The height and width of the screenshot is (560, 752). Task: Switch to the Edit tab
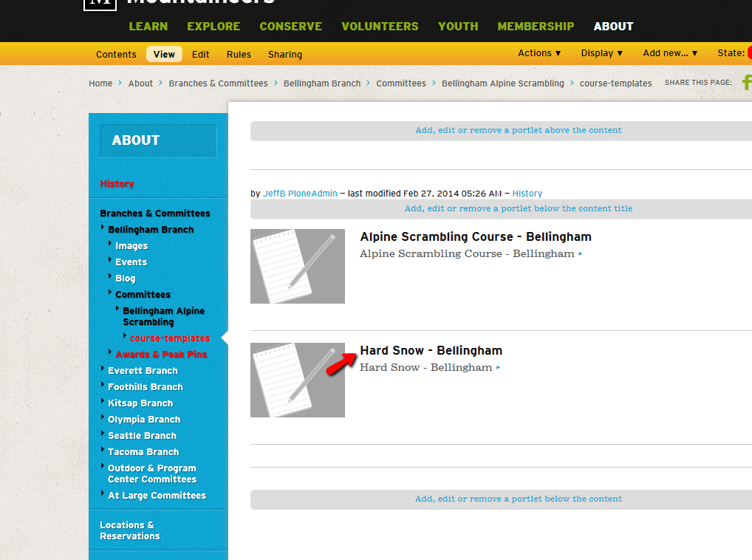tap(201, 54)
